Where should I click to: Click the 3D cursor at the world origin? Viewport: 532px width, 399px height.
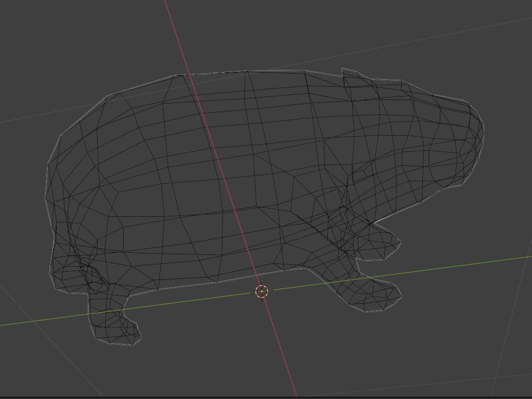pyautogui.click(x=261, y=291)
